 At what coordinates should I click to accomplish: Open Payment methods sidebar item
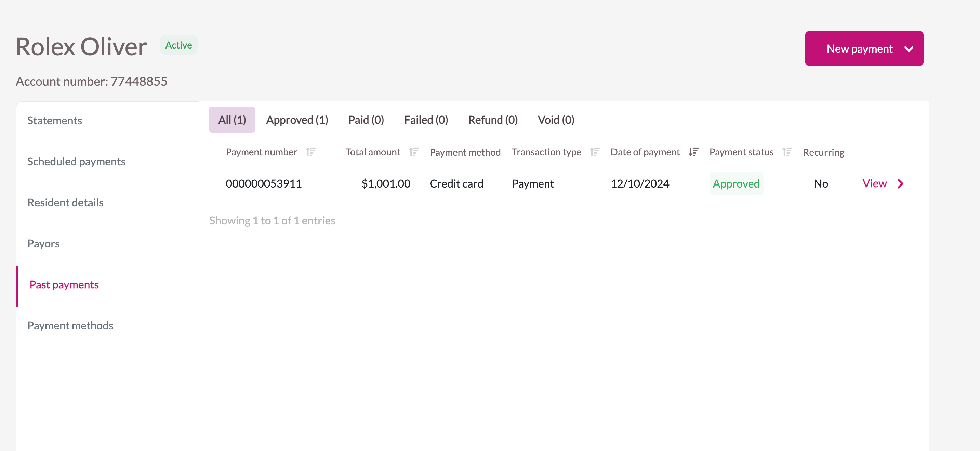pos(70,326)
